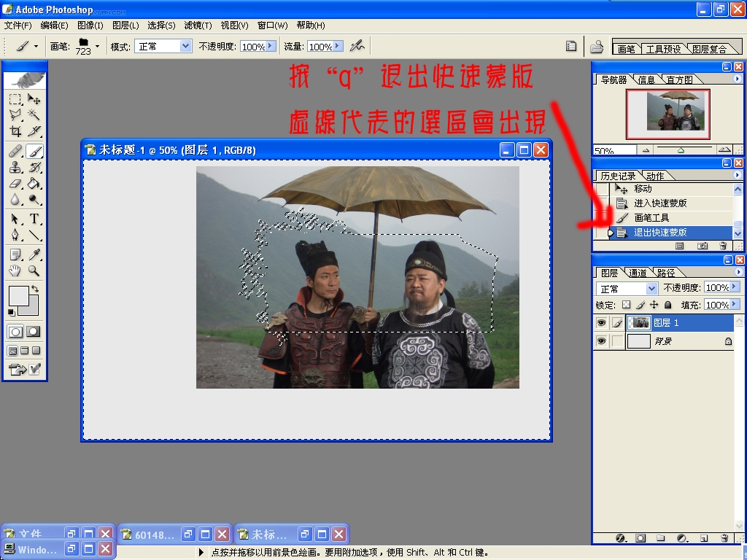Select the Healing Brush tool
This screenshot has width=747, height=560.
coord(15,151)
